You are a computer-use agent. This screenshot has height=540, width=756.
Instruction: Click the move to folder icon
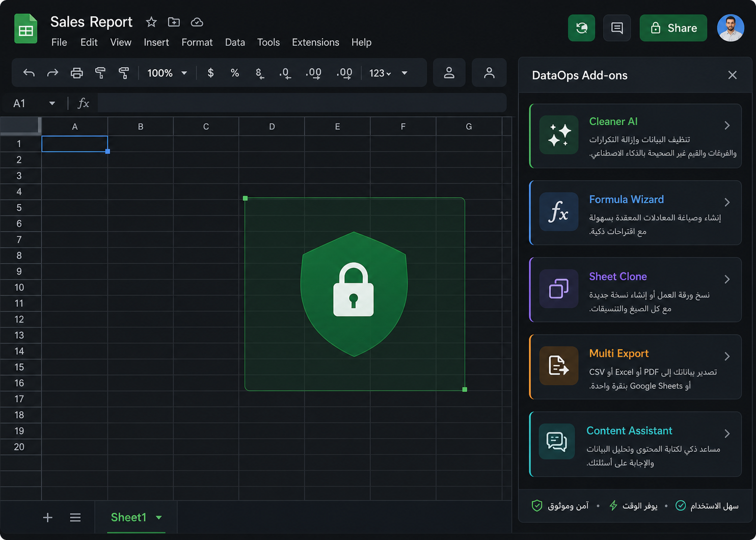click(x=174, y=22)
